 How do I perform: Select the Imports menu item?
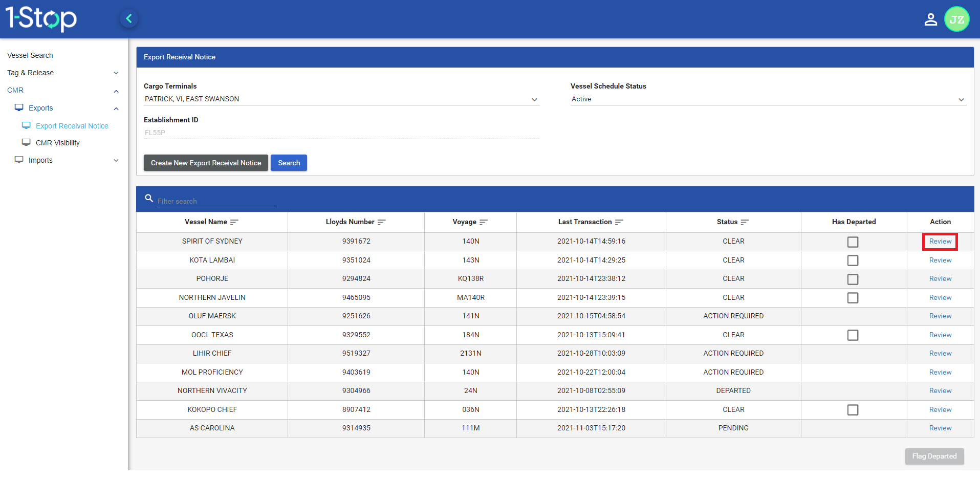click(x=40, y=160)
